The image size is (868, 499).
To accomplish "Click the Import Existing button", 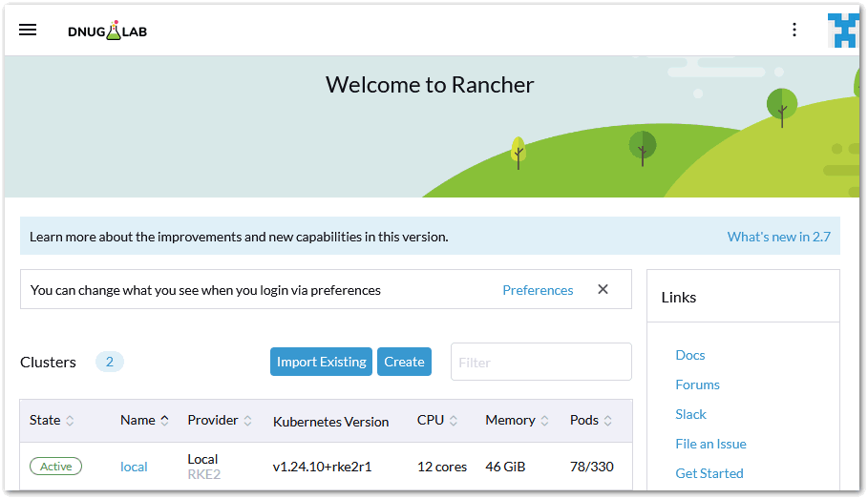I will 321,362.
